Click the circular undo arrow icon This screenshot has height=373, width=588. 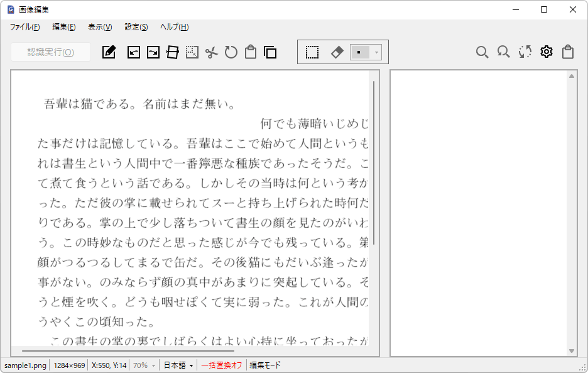[x=231, y=52]
